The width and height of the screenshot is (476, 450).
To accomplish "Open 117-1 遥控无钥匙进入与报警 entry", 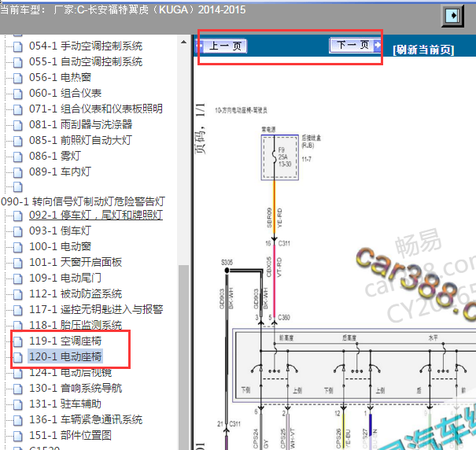I will tap(96, 310).
